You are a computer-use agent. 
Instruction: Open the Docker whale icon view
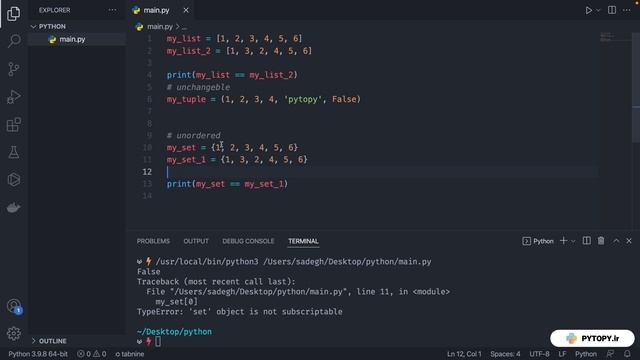click(x=13, y=208)
